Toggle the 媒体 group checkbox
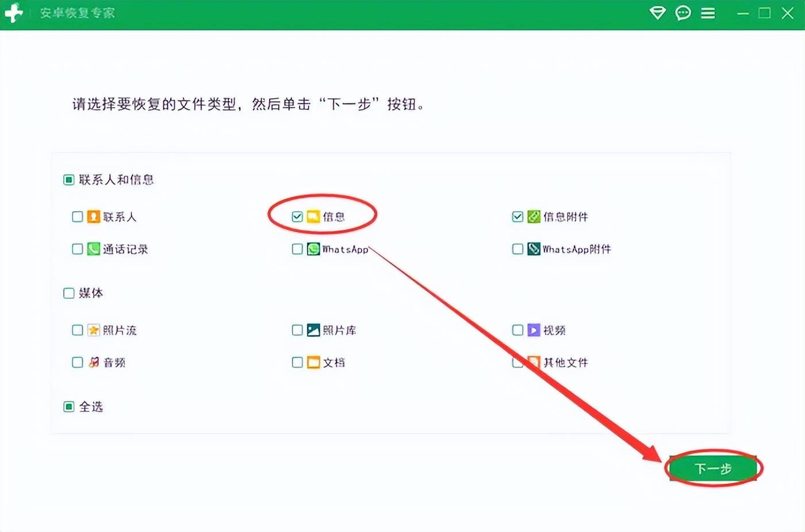Screen dimensions: 805x532 point(68,293)
